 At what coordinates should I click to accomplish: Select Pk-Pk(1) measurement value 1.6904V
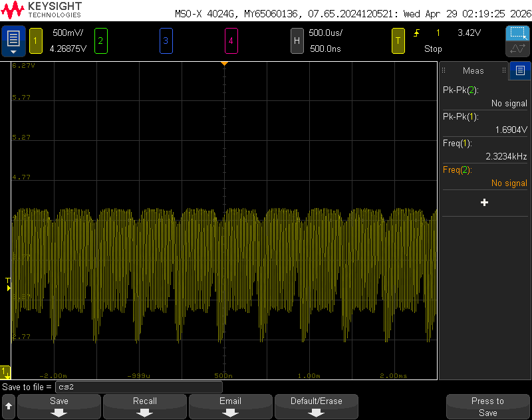pos(511,130)
